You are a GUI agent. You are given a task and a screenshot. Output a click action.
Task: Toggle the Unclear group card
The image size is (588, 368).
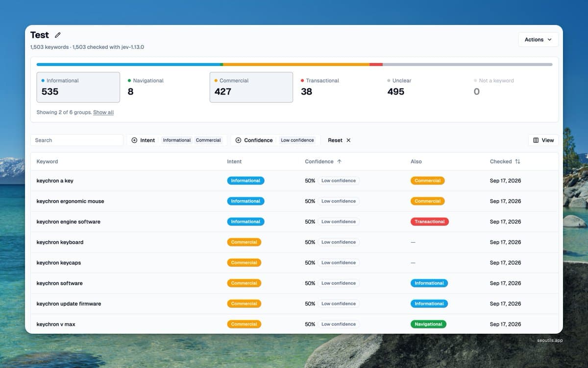[x=424, y=87]
